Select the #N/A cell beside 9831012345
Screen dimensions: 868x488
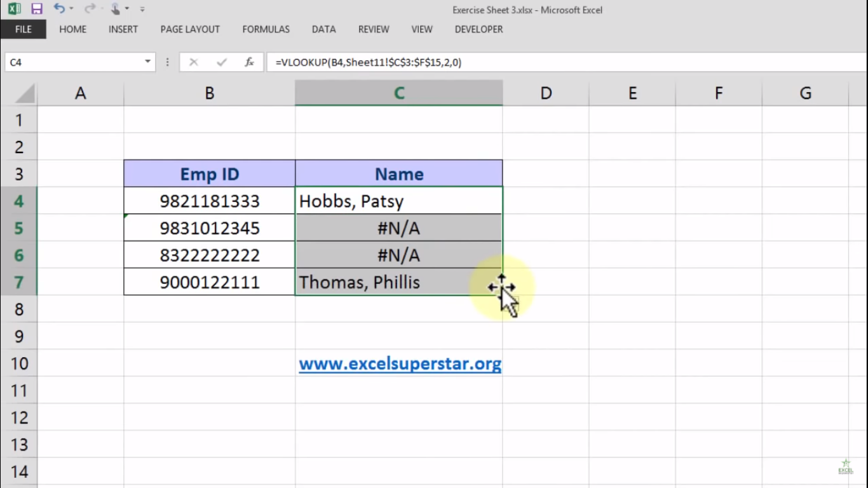[x=399, y=227]
